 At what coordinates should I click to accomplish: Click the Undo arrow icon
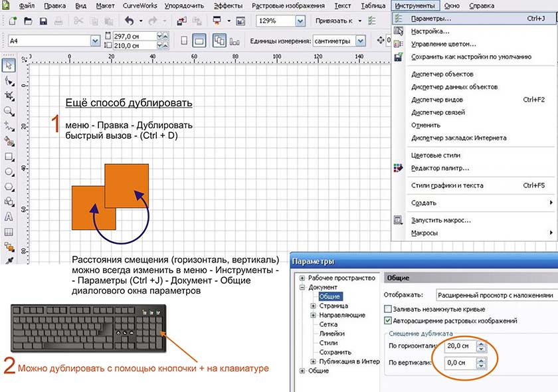click(129, 21)
